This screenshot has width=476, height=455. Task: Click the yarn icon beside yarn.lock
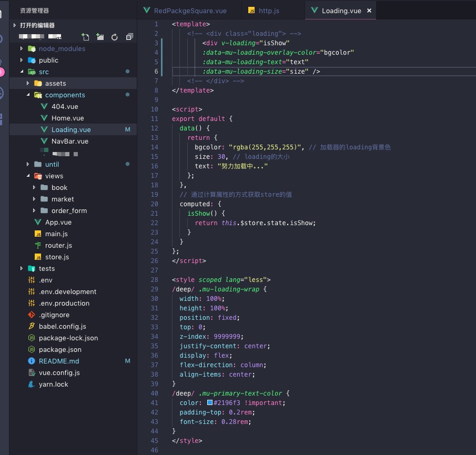point(32,385)
